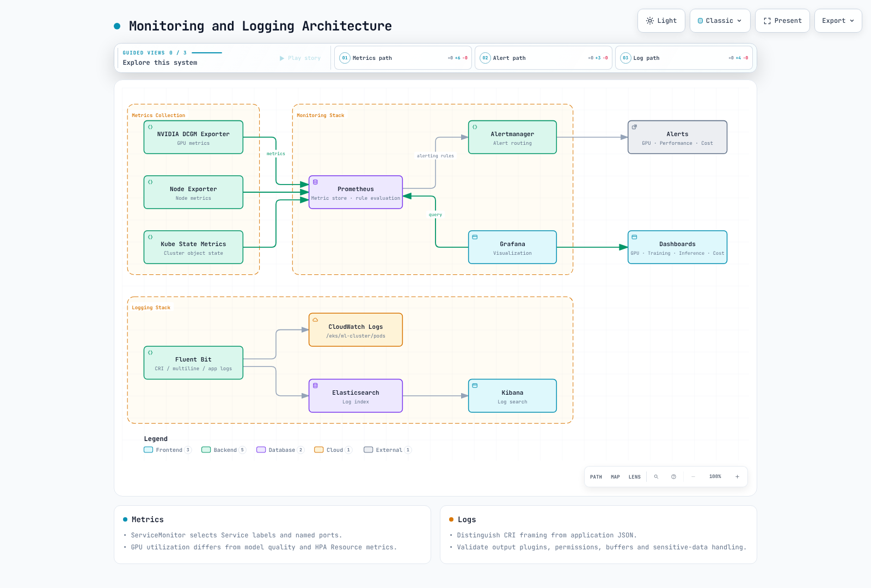
Task: Toggle the Database legend filter
Action: (280, 450)
